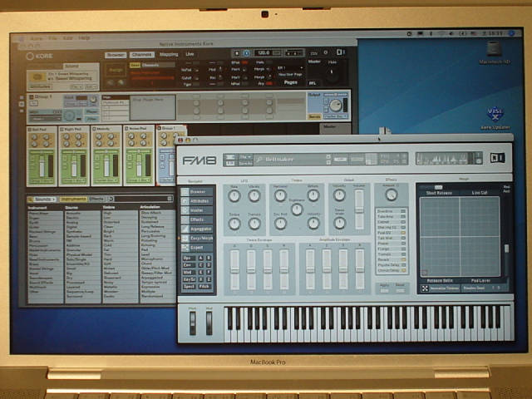Image resolution: width=532 pixels, height=399 pixels.
Task: Open Kore menu in the menu bar
Action: pyautogui.click(x=37, y=38)
